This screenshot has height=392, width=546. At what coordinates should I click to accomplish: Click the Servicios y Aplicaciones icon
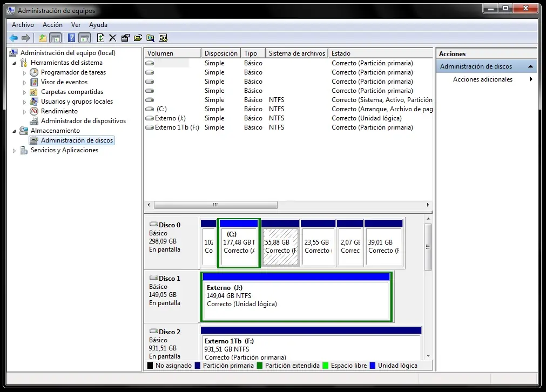pos(24,150)
